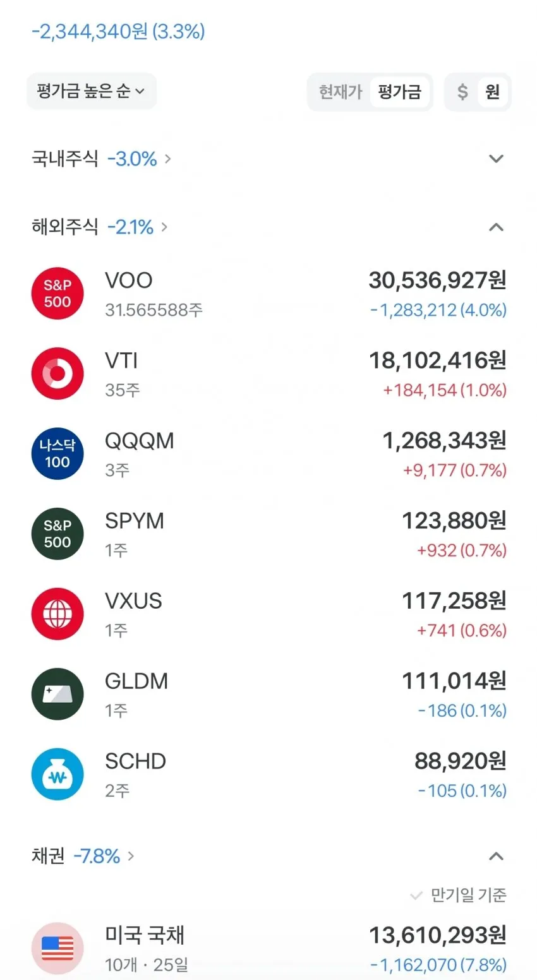The width and height of the screenshot is (537, 980).
Task: Switch display to 현재가
Action: pos(340,92)
